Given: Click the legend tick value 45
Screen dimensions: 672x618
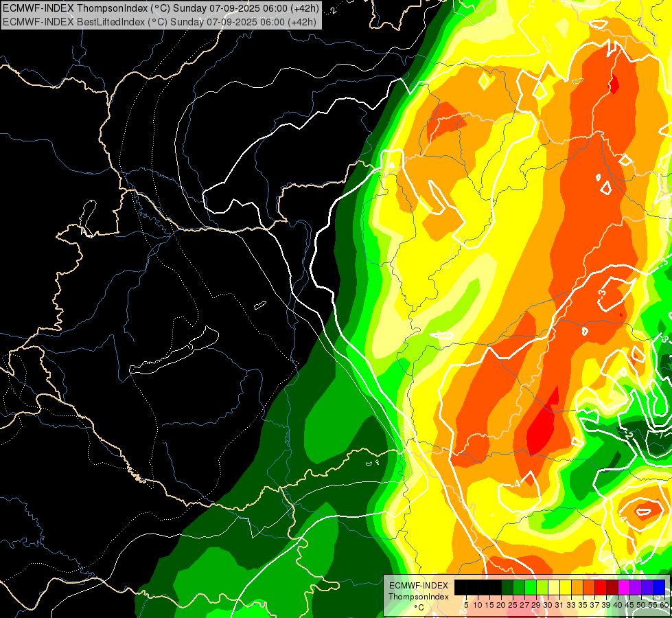Looking at the screenshot, I should pyautogui.click(x=630, y=605).
